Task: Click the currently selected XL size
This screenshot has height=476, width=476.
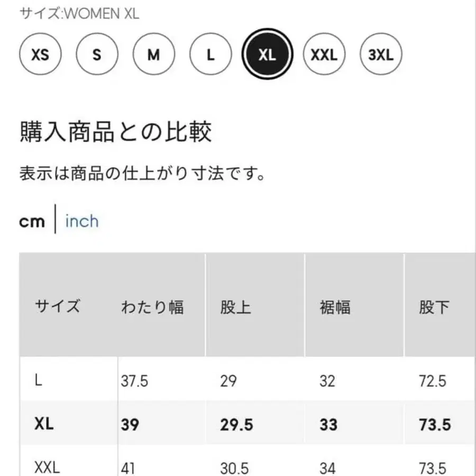Action: (268, 54)
